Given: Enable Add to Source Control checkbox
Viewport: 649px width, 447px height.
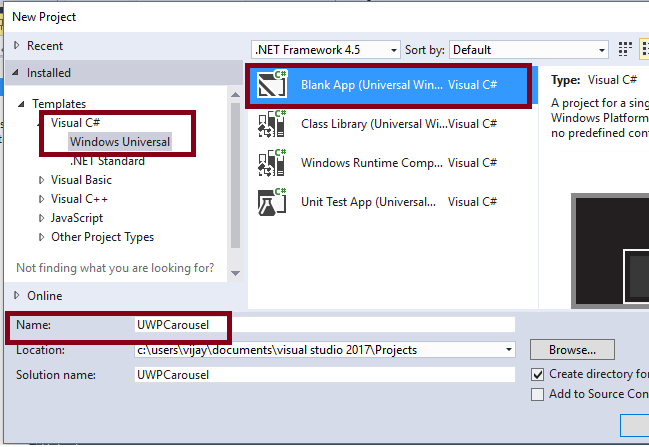Looking at the screenshot, I should [539, 394].
